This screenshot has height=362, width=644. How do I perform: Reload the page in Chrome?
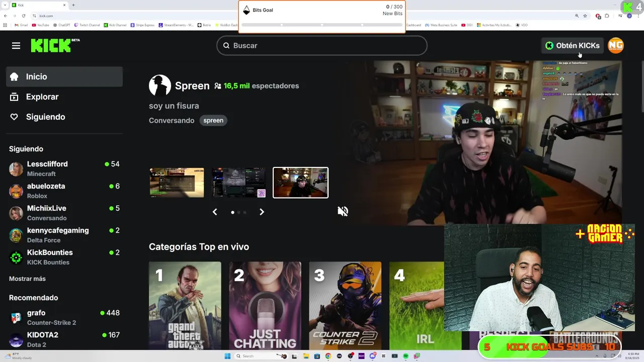click(x=23, y=16)
